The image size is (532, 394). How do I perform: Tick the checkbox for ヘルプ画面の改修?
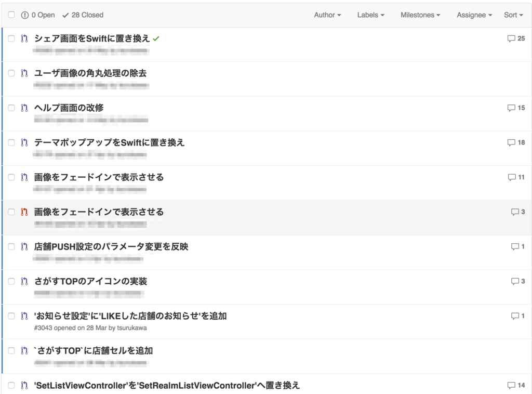pyautogui.click(x=11, y=108)
